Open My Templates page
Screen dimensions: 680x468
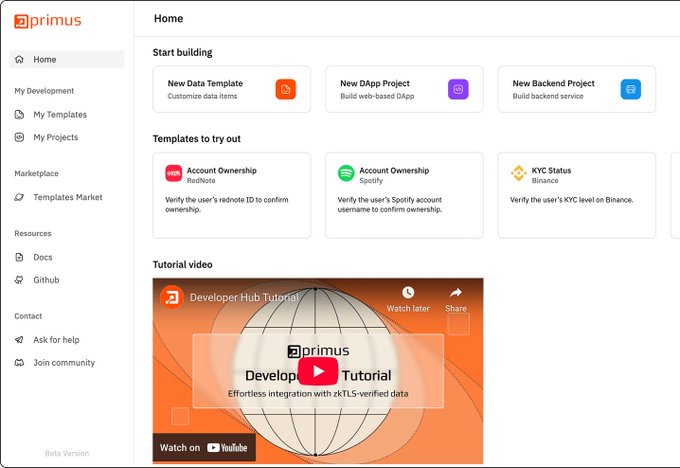60,115
